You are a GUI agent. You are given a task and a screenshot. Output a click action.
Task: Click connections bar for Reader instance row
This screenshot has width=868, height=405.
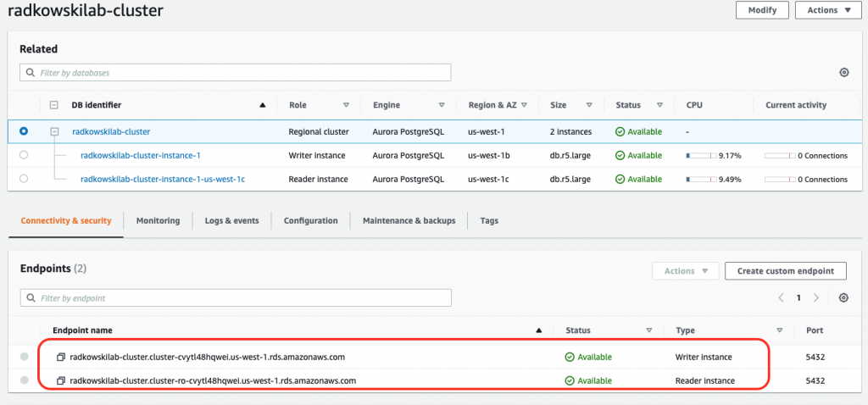[780, 180]
